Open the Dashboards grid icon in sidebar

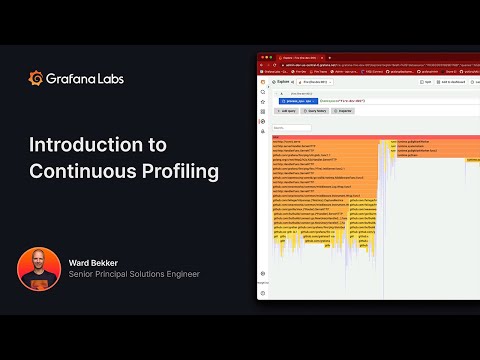point(263,111)
